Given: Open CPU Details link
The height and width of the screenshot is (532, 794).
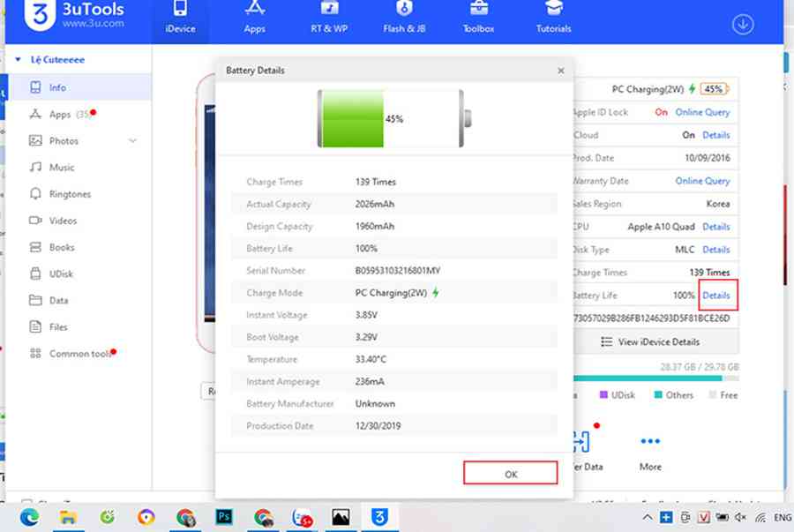Looking at the screenshot, I should (716, 227).
